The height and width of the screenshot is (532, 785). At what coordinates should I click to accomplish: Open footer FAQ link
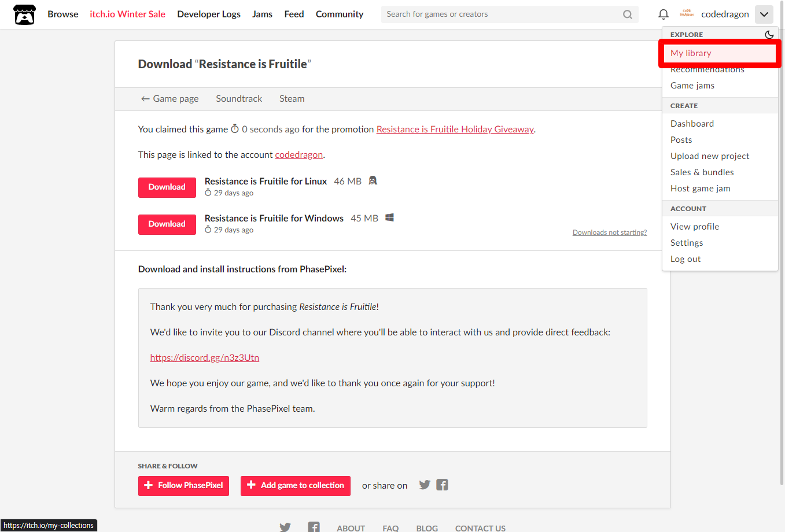(390, 528)
